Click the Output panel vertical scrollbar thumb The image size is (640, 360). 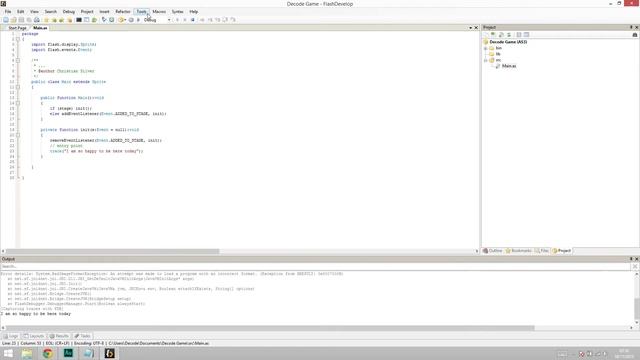(637, 308)
